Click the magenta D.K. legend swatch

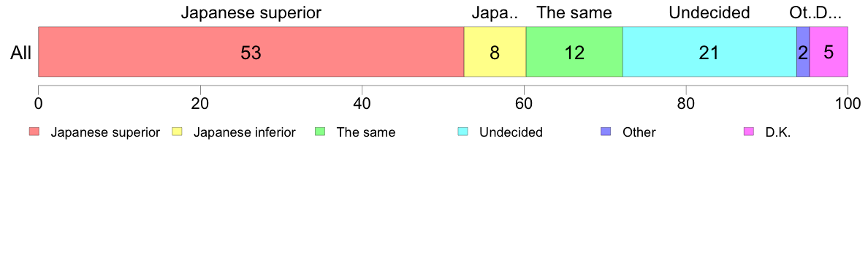point(747,132)
